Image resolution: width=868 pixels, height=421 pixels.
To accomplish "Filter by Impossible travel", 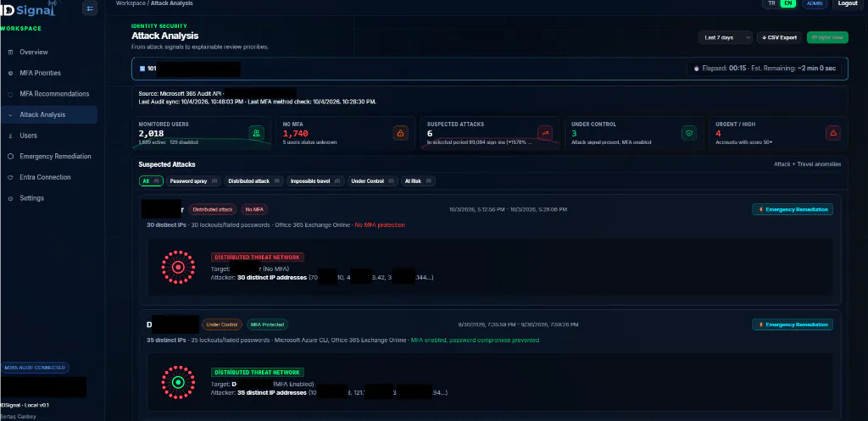I will coord(315,181).
